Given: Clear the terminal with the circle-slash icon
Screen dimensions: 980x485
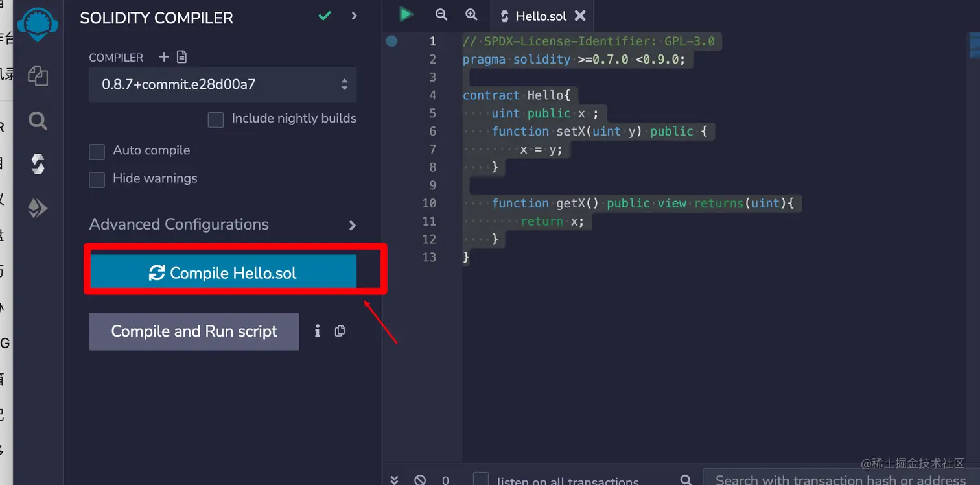Looking at the screenshot, I should (x=420, y=480).
